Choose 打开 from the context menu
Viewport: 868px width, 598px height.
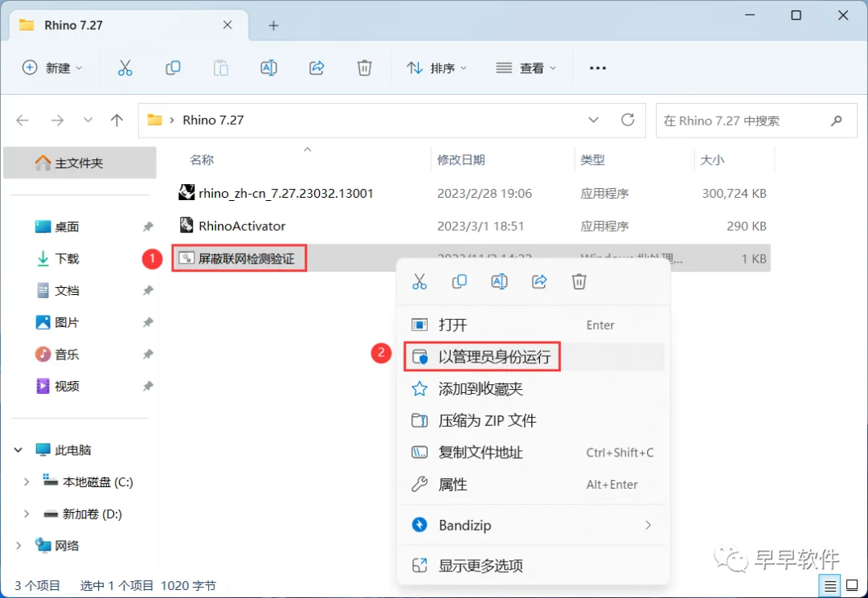coord(534,325)
